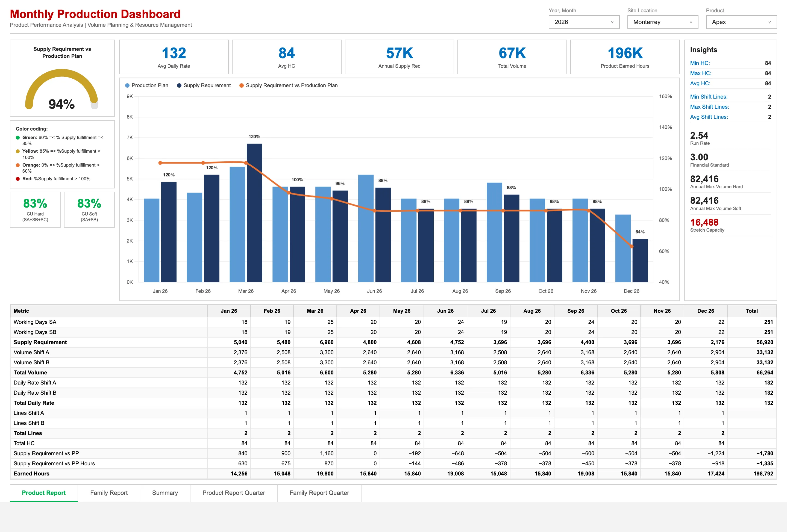Switch to the Family Report tab
The height and width of the screenshot is (532, 787).
109,493
